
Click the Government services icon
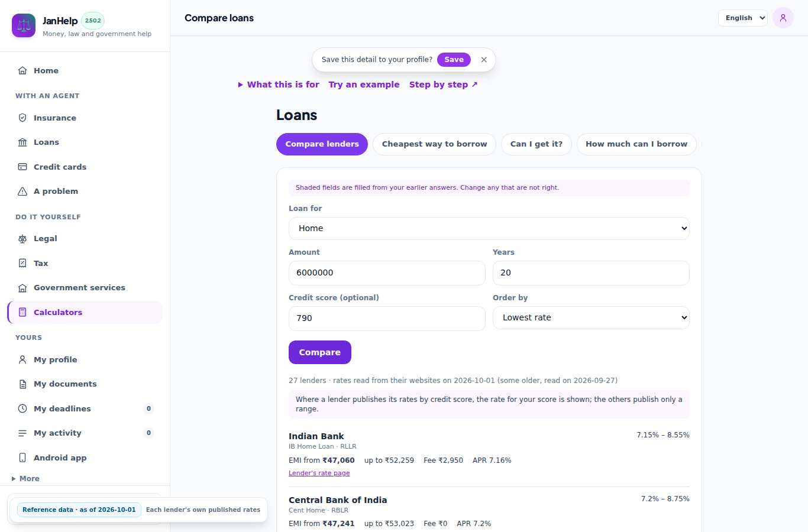(22, 287)
